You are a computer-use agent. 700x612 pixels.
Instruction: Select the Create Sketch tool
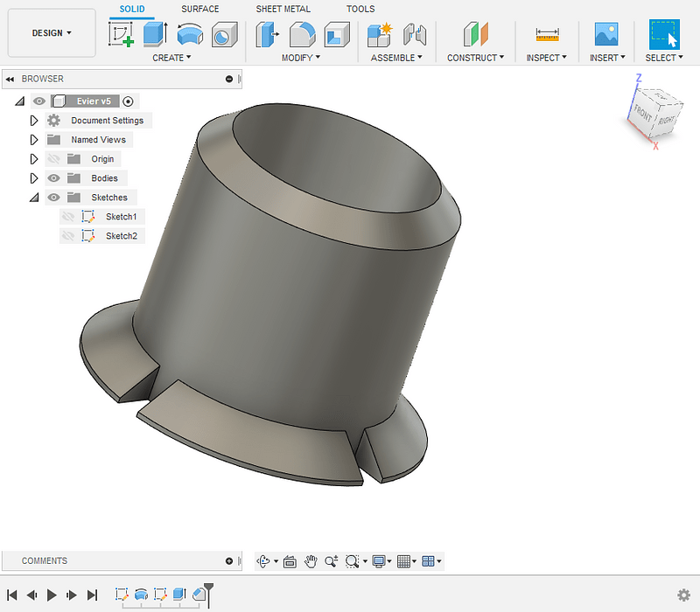121,34
